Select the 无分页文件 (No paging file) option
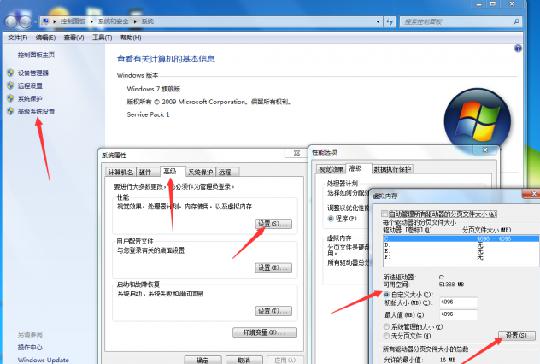The height and width of the screenshot is (364, 540). tap(387, 335)
